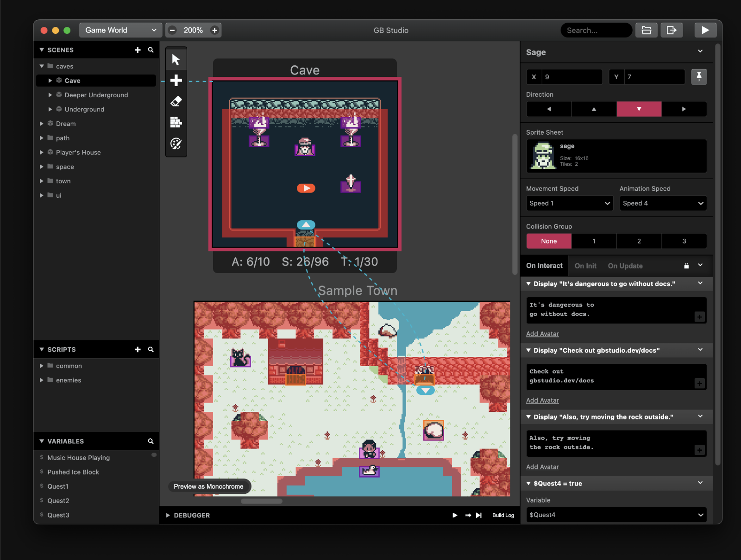Open the Movement Speed dropdown
The height and width of the screenshot is (560, 741).
pos(569,203)
